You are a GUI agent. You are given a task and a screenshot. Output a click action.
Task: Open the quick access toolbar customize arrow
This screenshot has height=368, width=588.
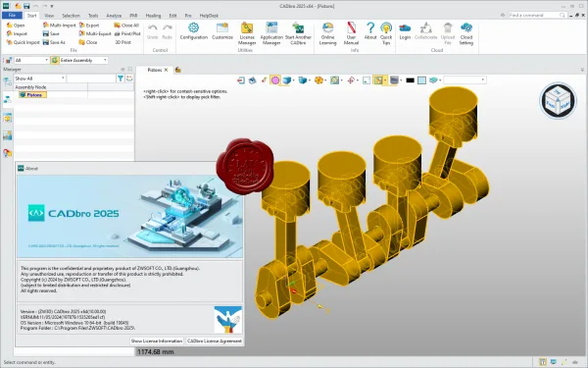52,6
